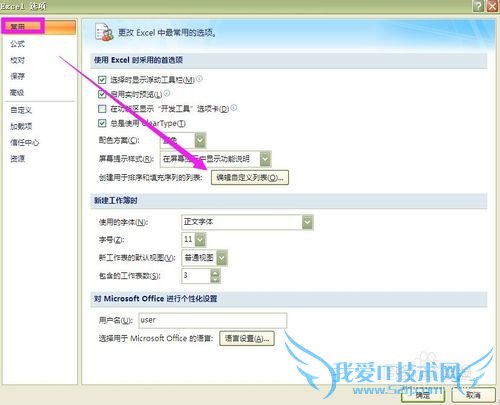Toggle 启用实时预览 checkbox
The height and width of the screenshot is (405, 500).
(x=102, y=94)
